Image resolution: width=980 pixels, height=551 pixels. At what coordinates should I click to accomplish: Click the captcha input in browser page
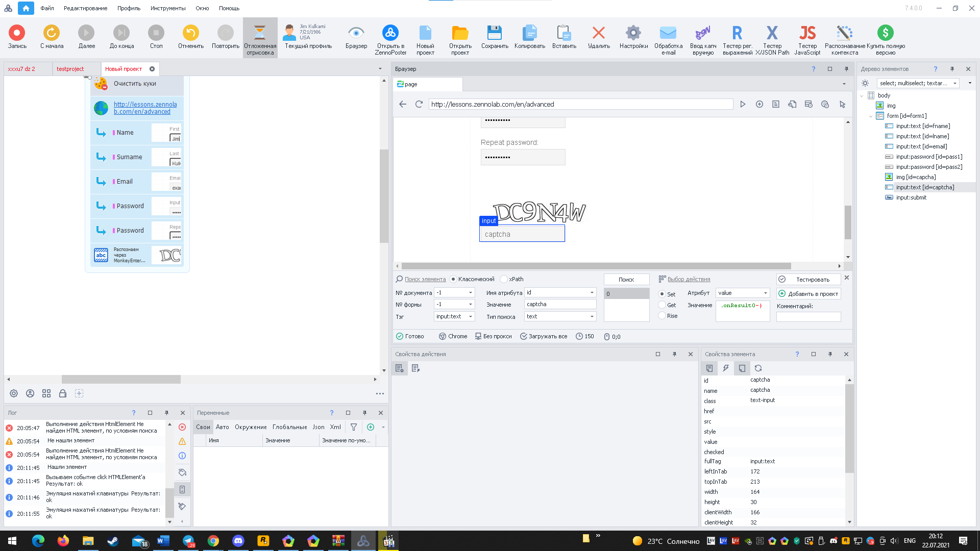pos(522,234)
